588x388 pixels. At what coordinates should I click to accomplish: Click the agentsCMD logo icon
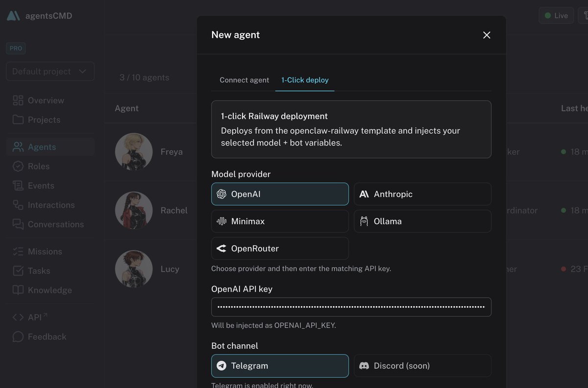coord(13,16)
